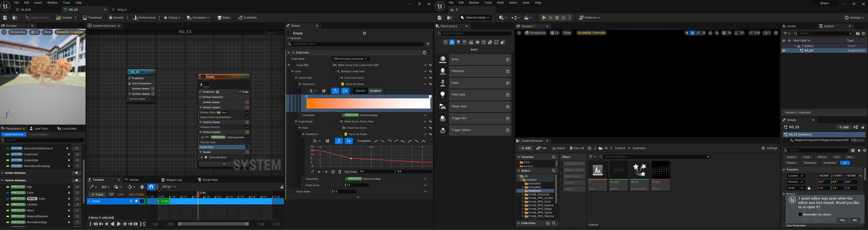This screenshot has height=230, width=868.
Task: Open the Scale Mode dropdown
Action: point(351,59)
